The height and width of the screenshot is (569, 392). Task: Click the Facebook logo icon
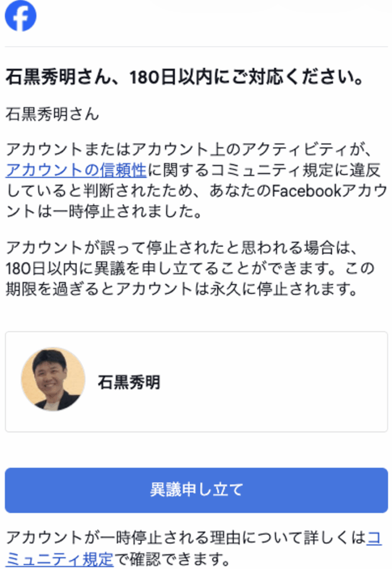click(x=21, y=16)
